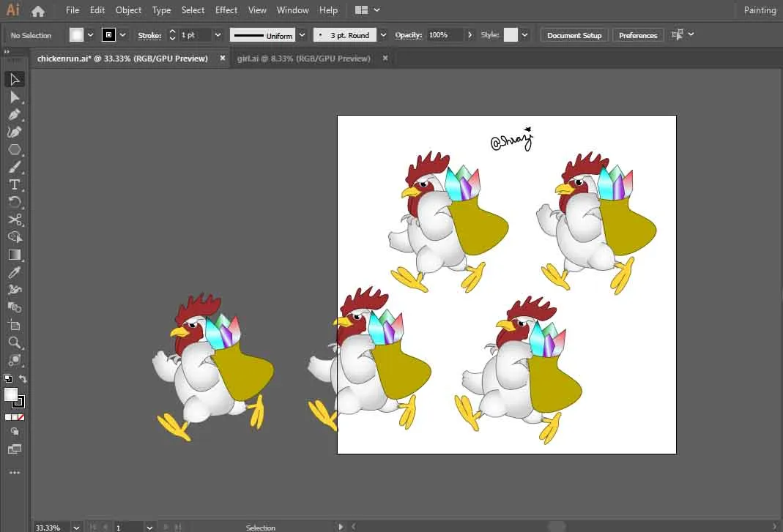Select the Pen tool
783x532 pixels.
(x=15, y=114)
